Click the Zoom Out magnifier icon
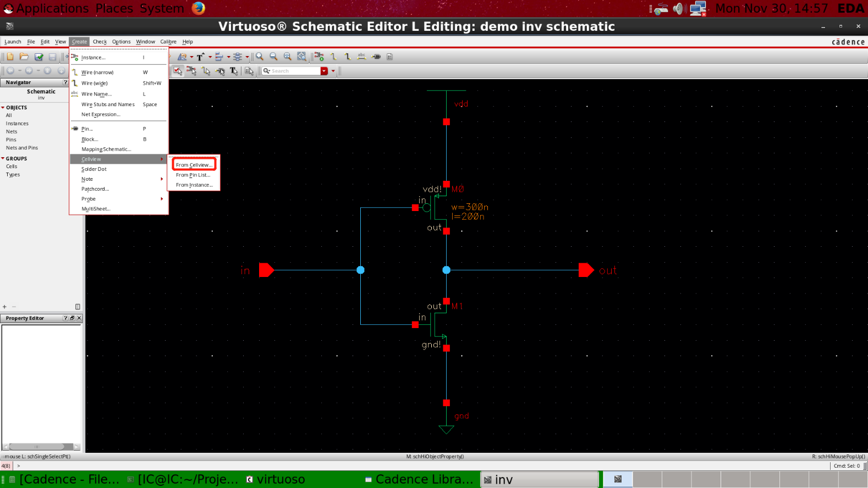 pyautogui.click(x=273, y=57)
